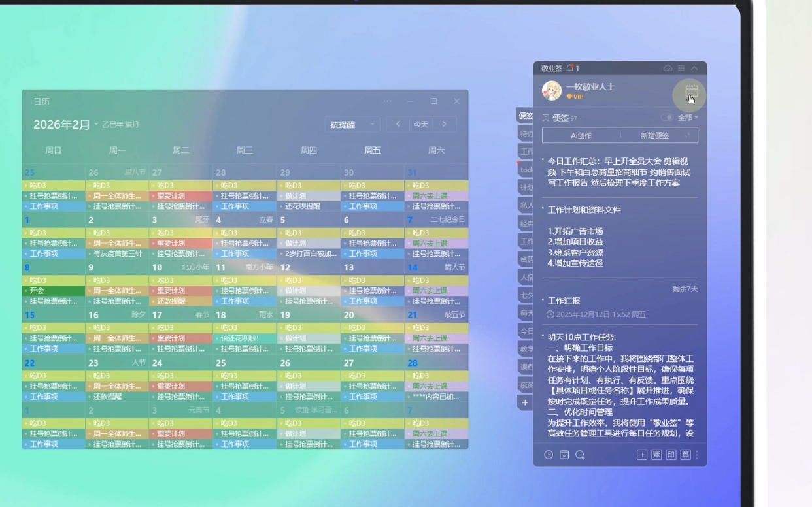Click the 还花呗提醒 event on January 29
This screenshot has height=507, width=812.
click(309, 206)
